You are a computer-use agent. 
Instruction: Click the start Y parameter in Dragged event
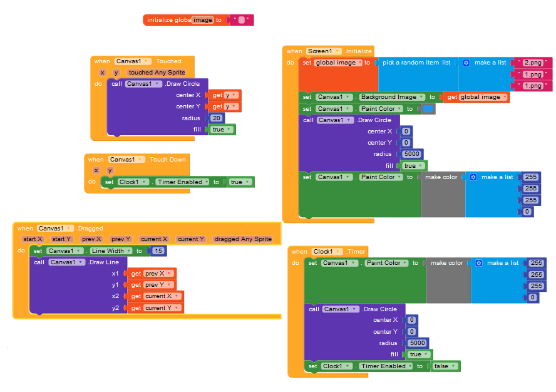(61, 239)
